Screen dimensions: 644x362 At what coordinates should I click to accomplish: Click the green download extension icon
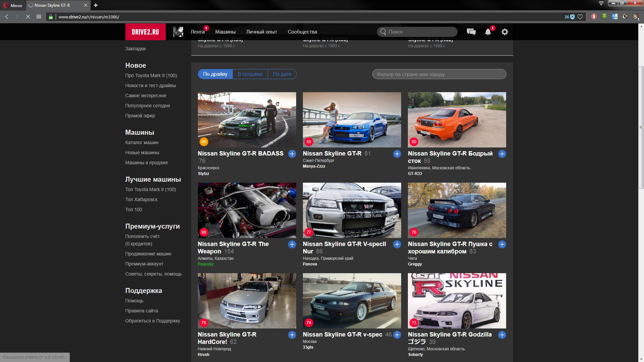pyautogui.click(x=604, y=16)
